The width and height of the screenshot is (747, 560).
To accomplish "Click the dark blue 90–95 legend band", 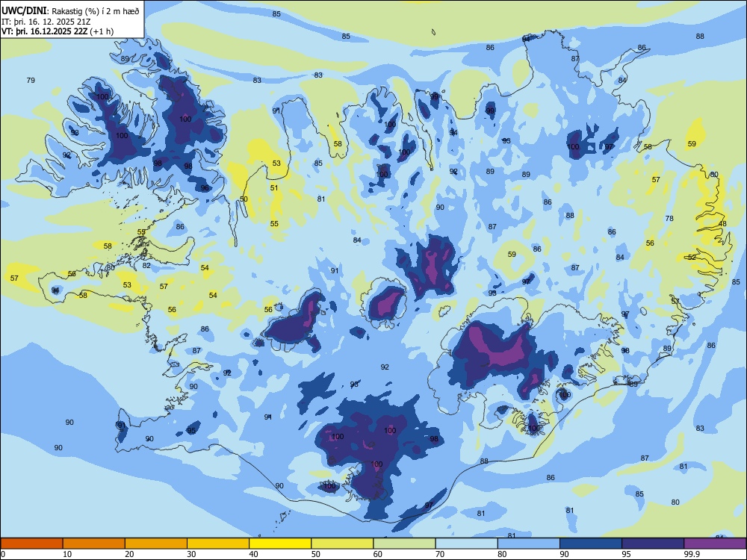I will pyautogui.click(x=591, y=544).
